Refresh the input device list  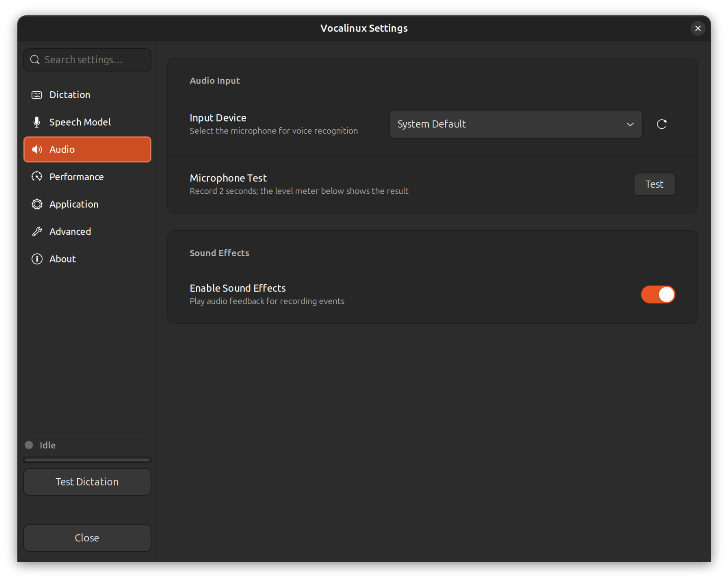tap(662, 124)
